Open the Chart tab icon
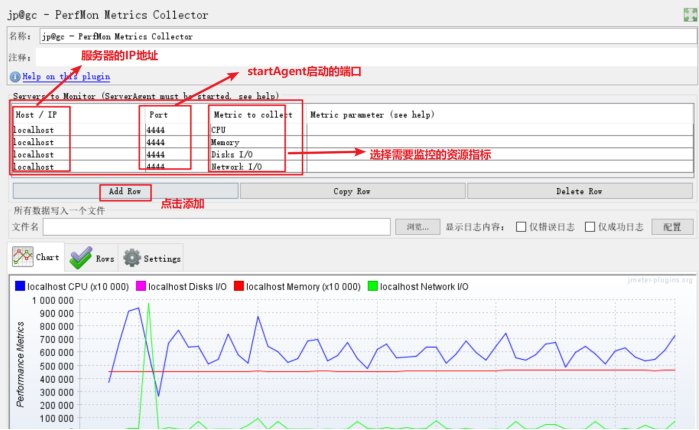 [23, 257]
